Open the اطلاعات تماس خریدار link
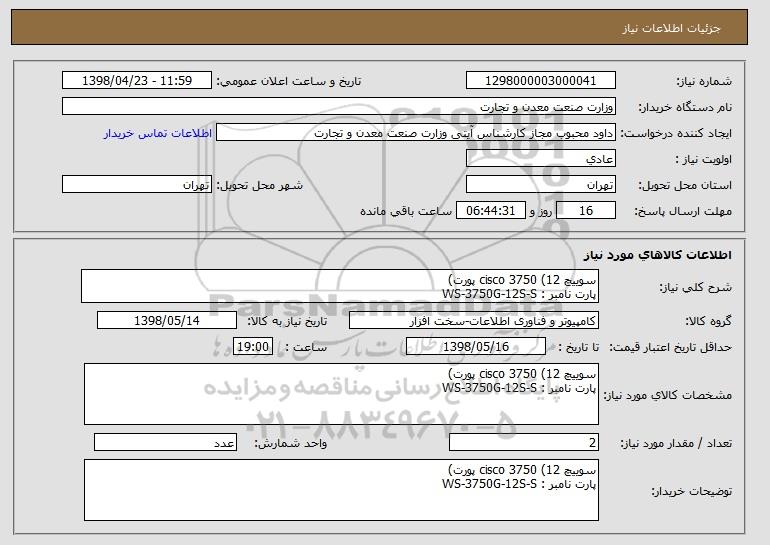 tap(158, 133)
